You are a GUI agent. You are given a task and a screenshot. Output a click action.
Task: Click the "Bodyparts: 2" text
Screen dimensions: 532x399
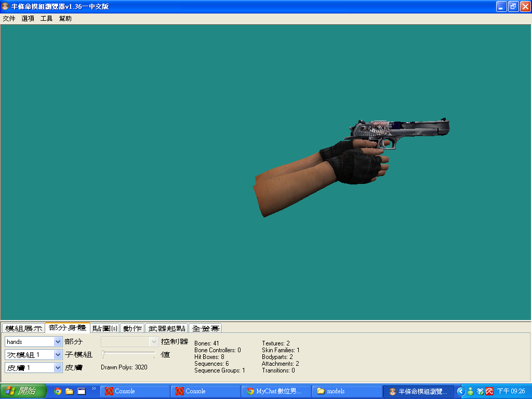pos(277,357)
